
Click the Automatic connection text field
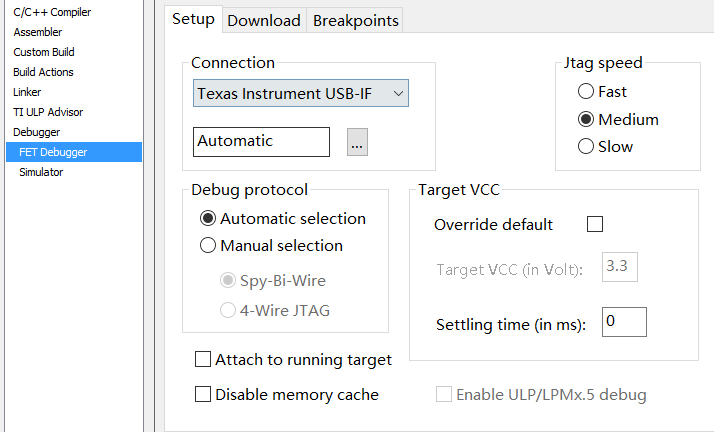pos(260,142)
